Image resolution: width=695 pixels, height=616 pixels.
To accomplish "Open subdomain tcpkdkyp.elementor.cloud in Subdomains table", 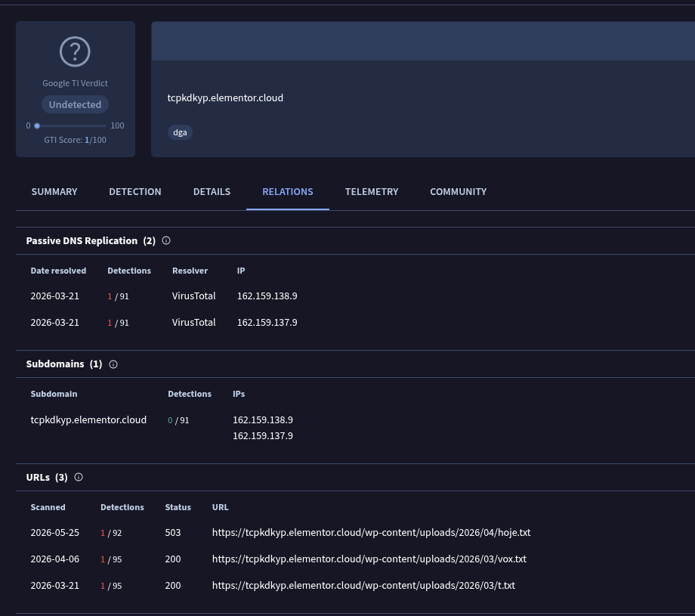I will (88, 420).
